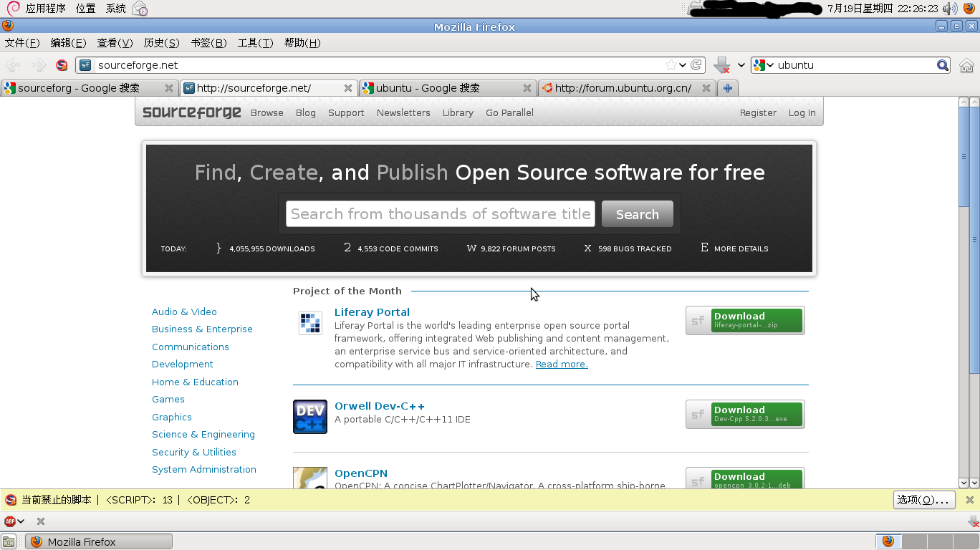Open the 书签(B) menu

coord(208,43)
